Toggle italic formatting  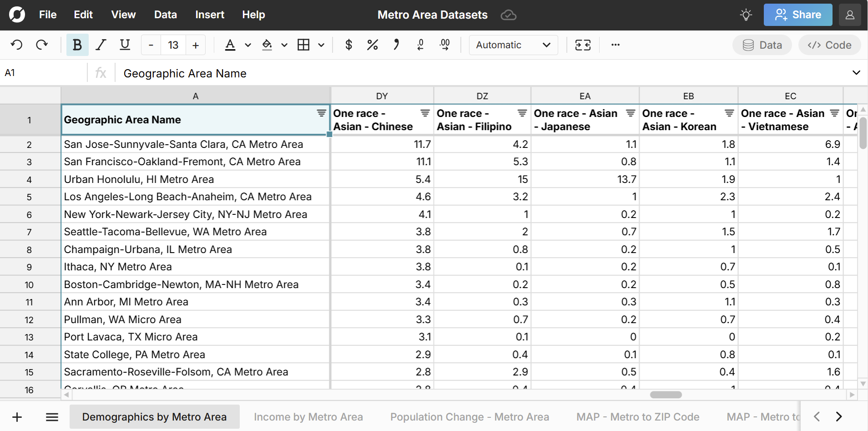pyautogui.click(x=101, y=45)
